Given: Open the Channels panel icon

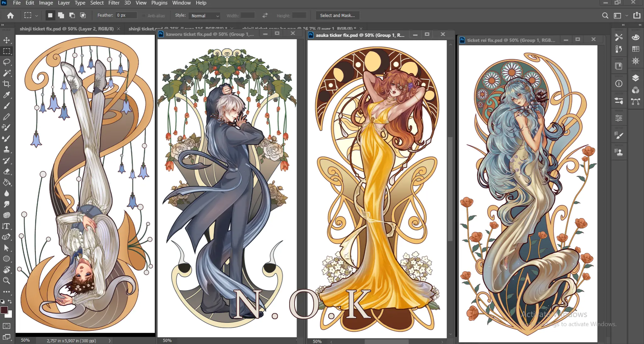Looking at the screenshot, I should click(636, 90).
